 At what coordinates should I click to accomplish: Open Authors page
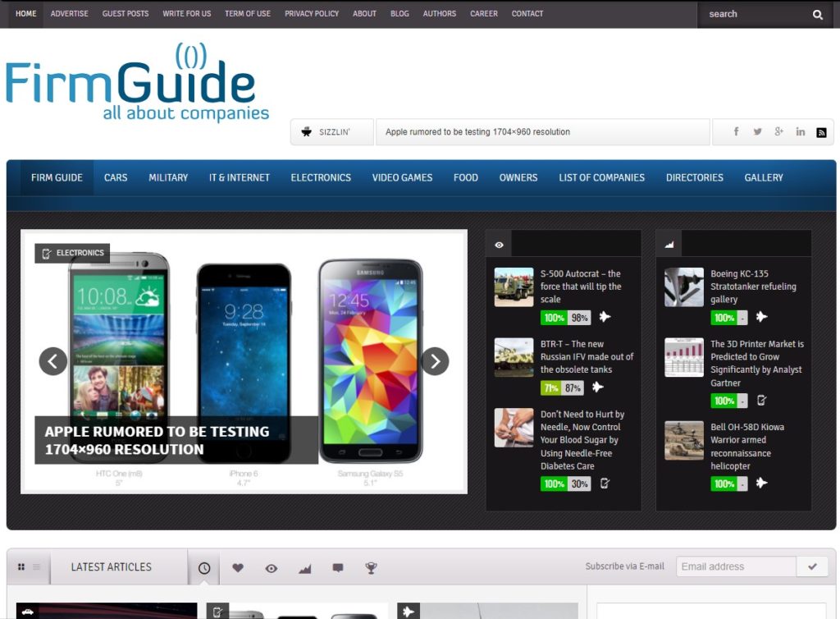tap(440, 13)
